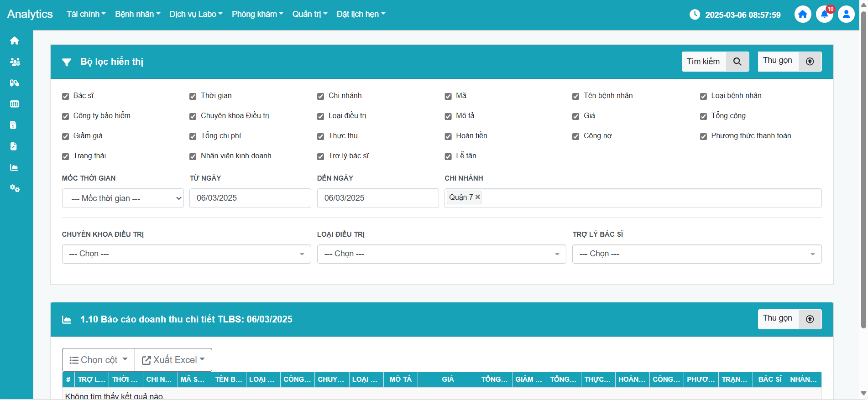Click the chart report icon in sidebar
Screen dimensions: 868x400
coord(15,167)
